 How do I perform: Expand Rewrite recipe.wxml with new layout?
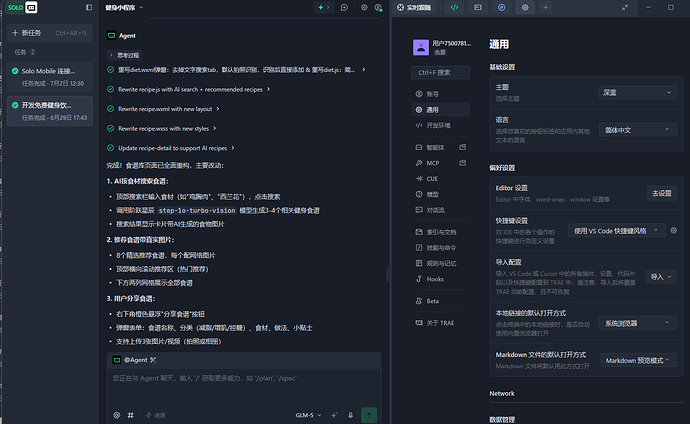click(x=163, y=109)
